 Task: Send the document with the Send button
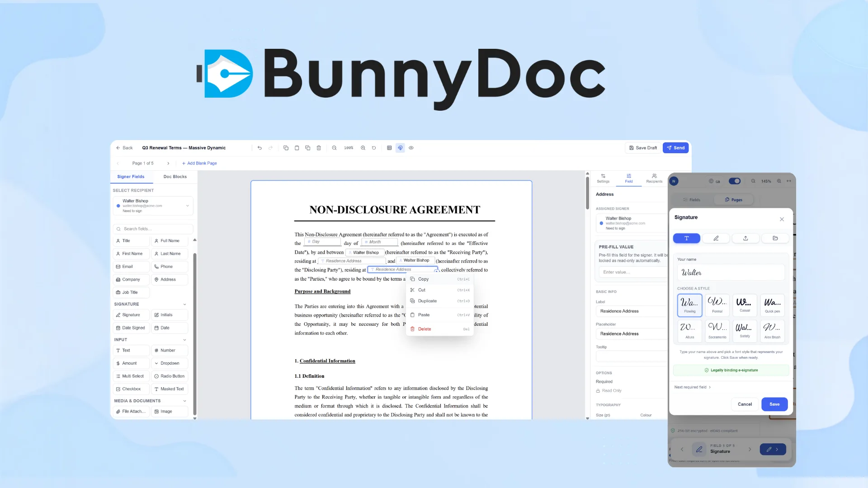point(675,148)
